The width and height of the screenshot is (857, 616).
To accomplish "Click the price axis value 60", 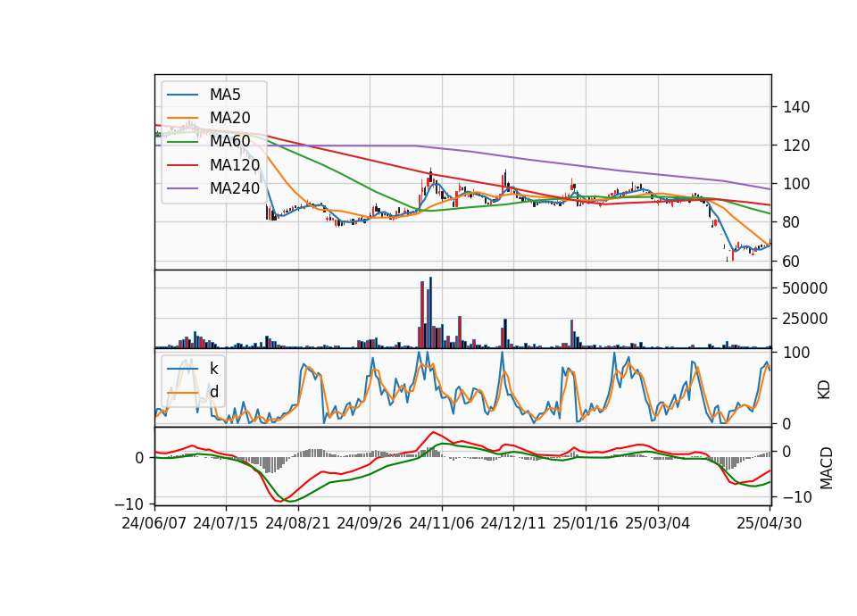I will (792, 262).
